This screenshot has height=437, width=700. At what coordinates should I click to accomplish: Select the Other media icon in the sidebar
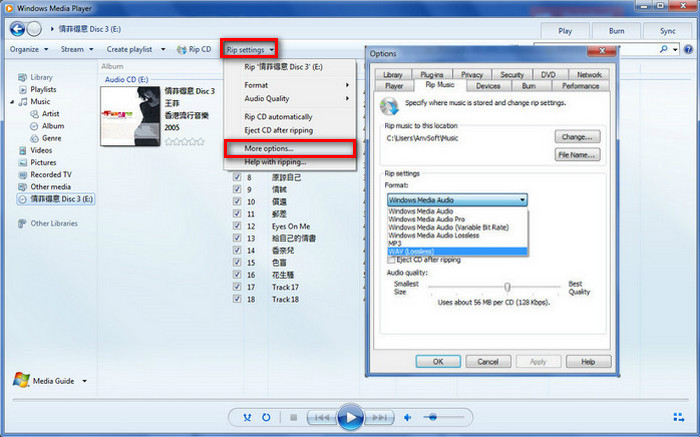coord(22,187)
